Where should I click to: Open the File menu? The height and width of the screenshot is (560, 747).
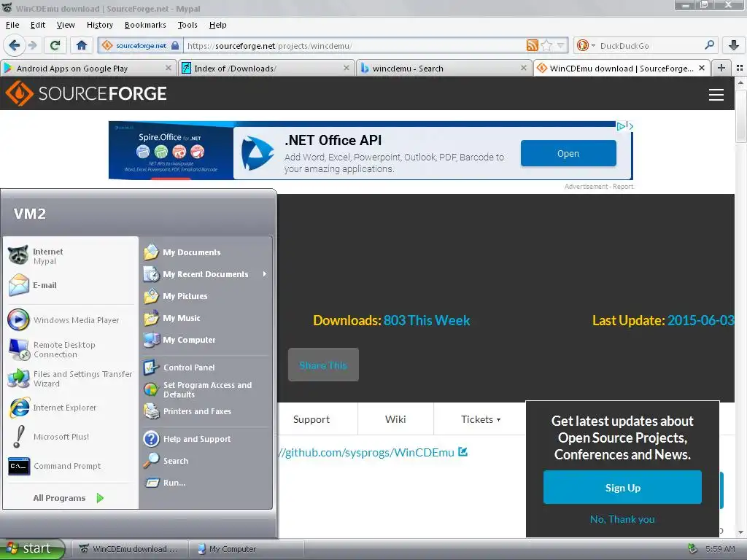click(12, 25)
